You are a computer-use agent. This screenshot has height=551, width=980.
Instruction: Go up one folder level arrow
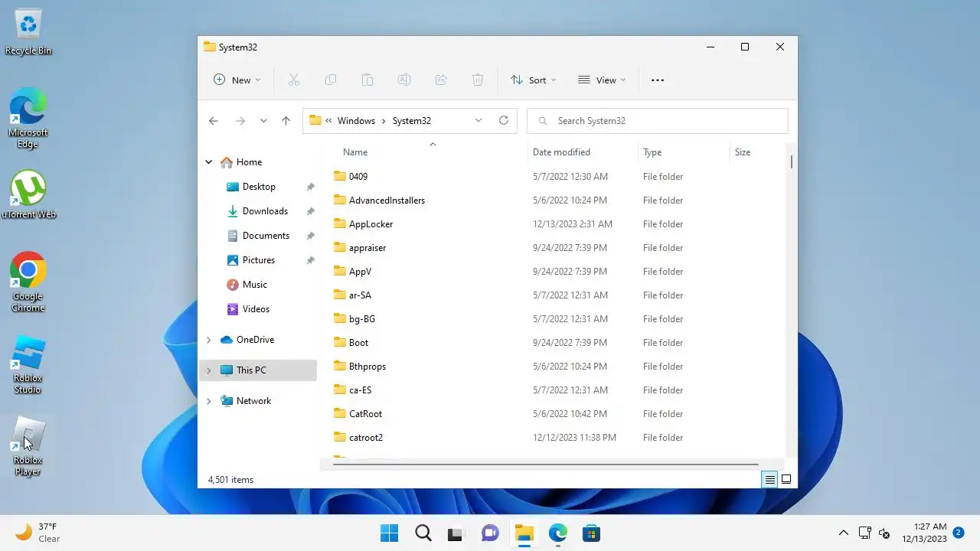click(286, 121)
